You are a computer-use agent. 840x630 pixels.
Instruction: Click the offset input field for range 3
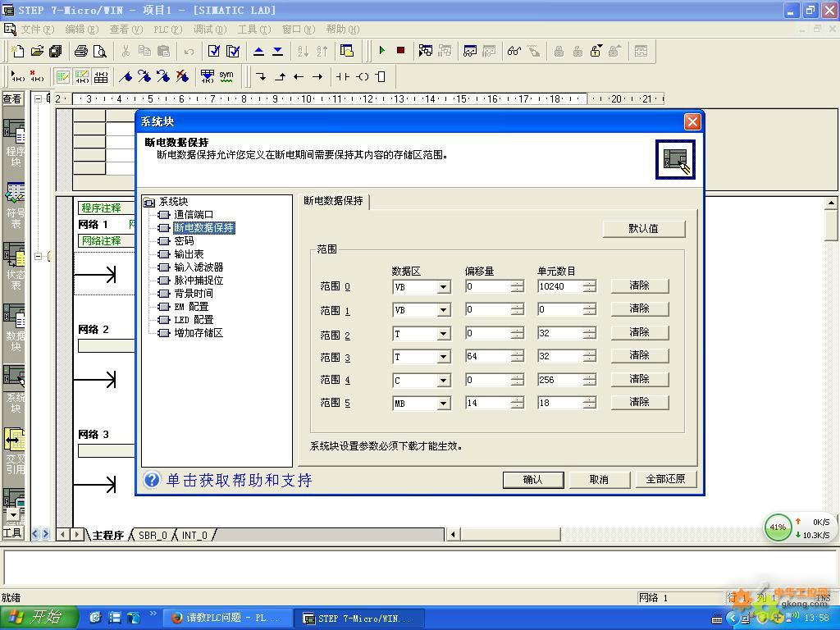[x=487, y=357]
